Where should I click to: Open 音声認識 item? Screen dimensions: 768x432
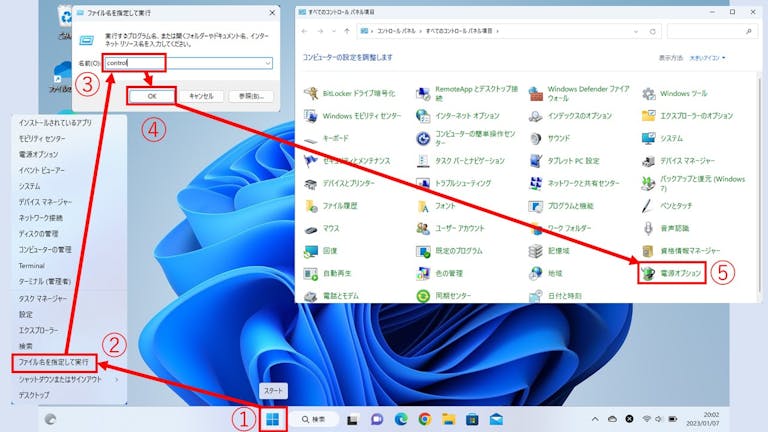click(x=665, y=228)
